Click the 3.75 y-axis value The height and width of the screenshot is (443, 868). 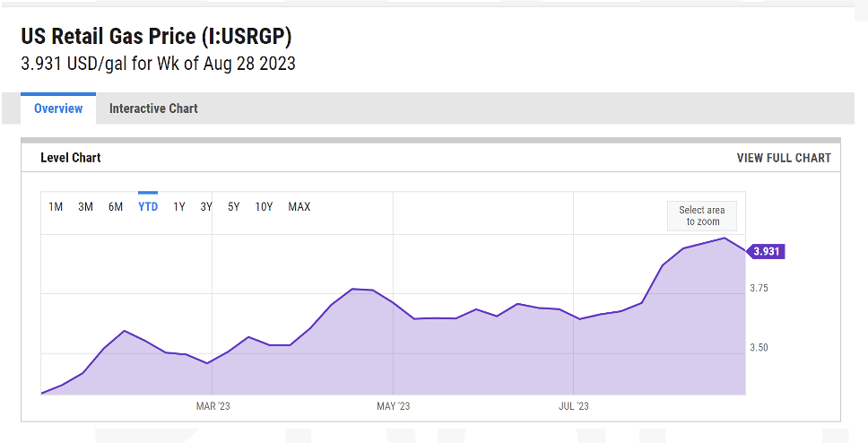(x=759, y=288)
